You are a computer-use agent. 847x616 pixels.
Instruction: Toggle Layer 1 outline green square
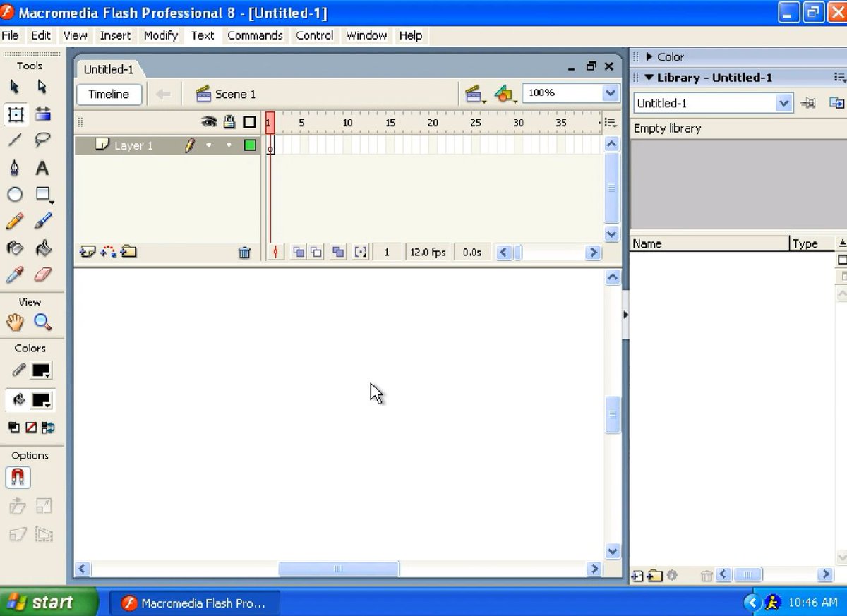point(250,145)
